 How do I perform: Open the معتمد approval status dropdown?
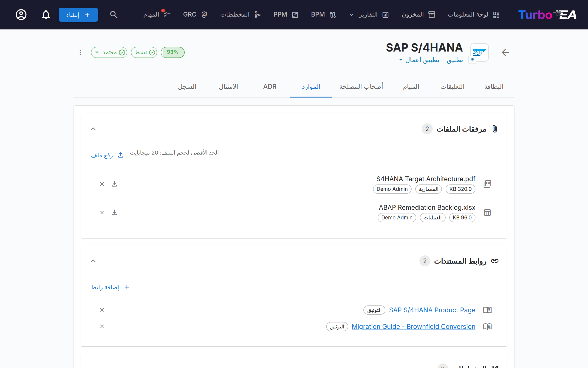click(109, 52)
